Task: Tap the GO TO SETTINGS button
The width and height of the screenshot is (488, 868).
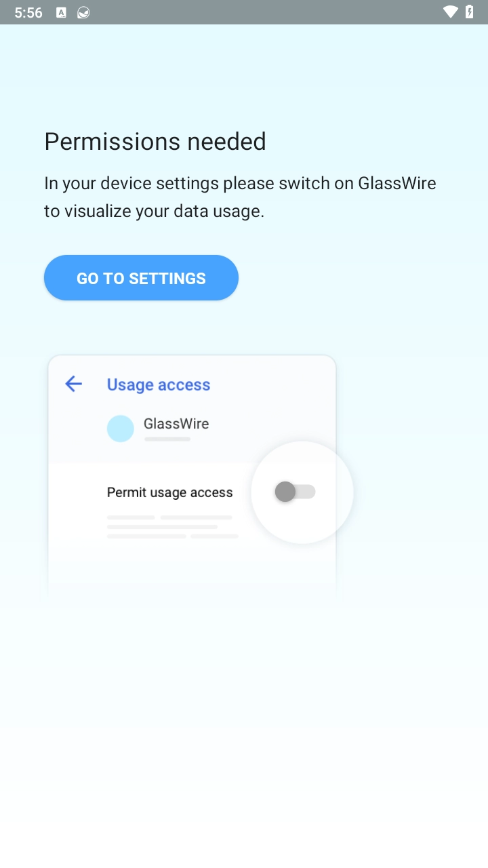Action: (141, 278)
